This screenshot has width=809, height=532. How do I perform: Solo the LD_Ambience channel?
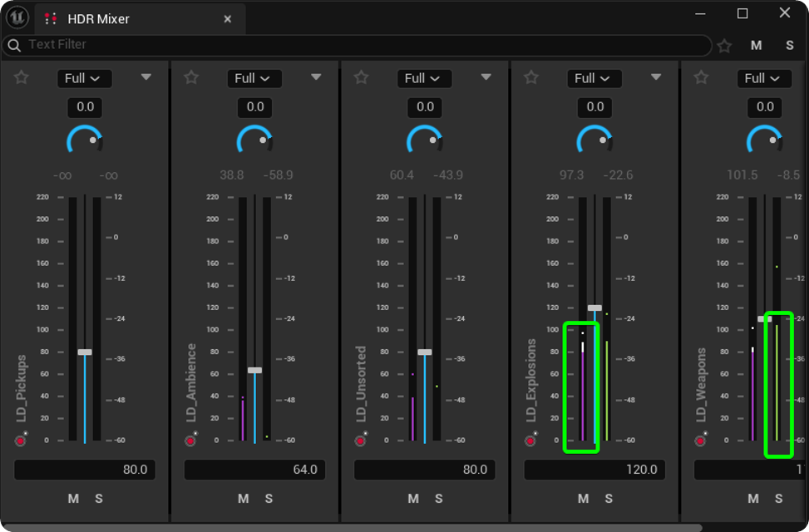[x=269, y=499]
